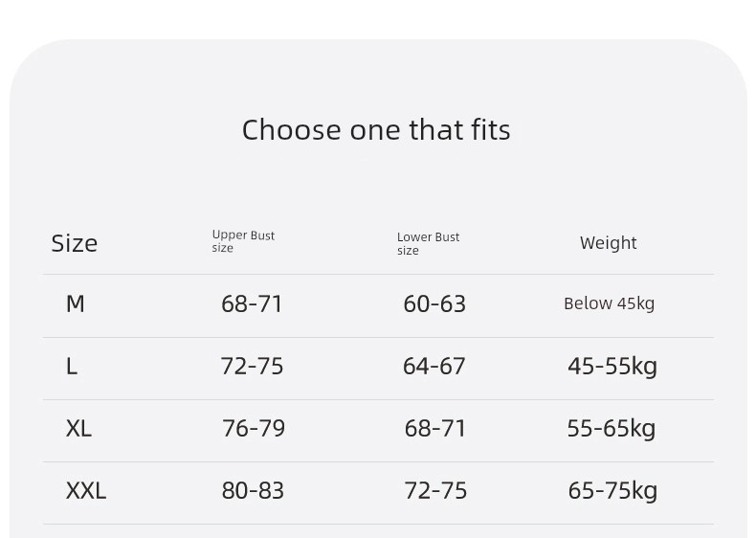Image resolution: width=756 pixels, height=538 pixels.
Task: Click the 68-71 upper bust value for M
Action: (252, 304)
